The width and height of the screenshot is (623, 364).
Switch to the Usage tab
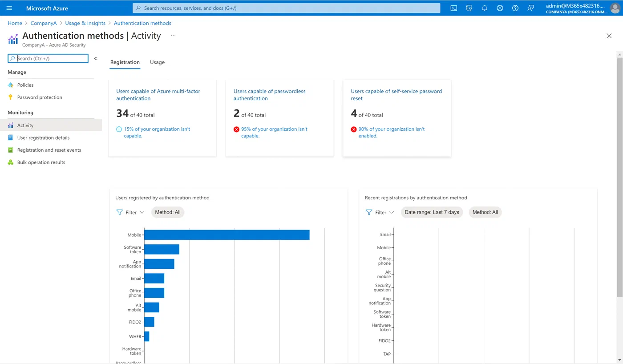point(158,62)
